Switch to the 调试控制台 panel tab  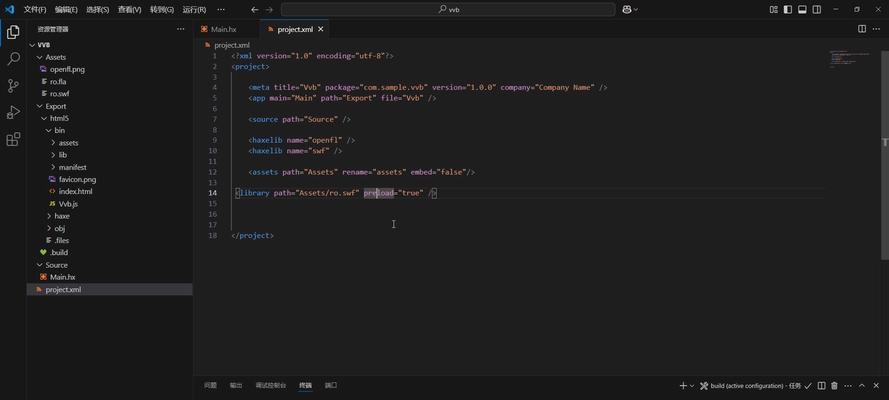(x=271, y=385)
